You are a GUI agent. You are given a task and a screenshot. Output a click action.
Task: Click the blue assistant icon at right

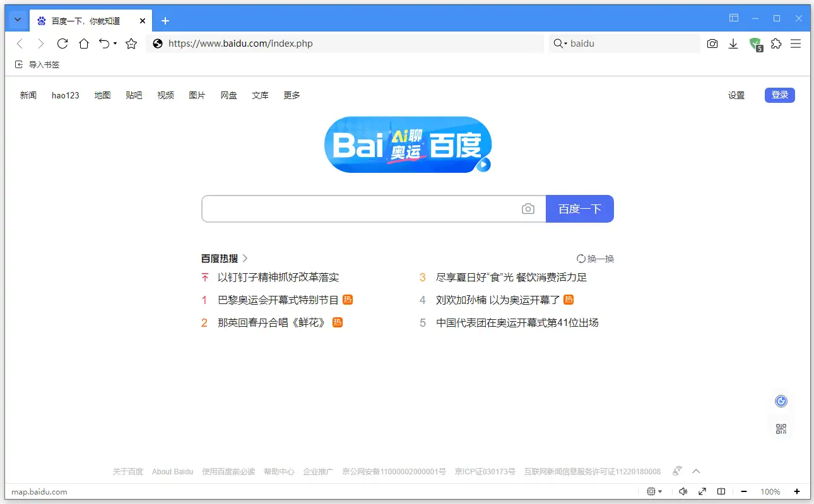coord(781,401)
